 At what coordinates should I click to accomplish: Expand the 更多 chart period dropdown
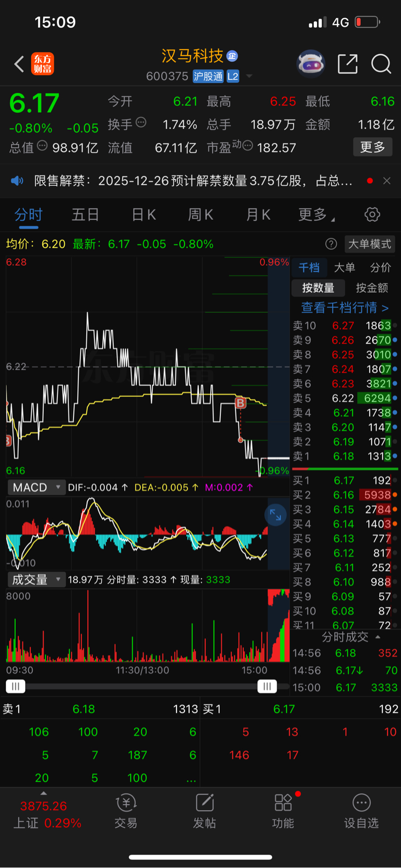[316, 215]
